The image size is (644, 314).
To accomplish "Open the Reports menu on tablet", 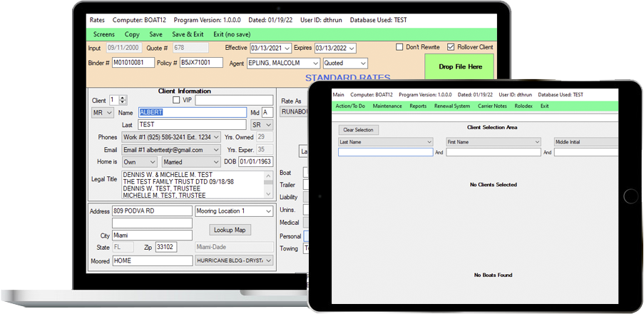I will (x=418, y=106).
